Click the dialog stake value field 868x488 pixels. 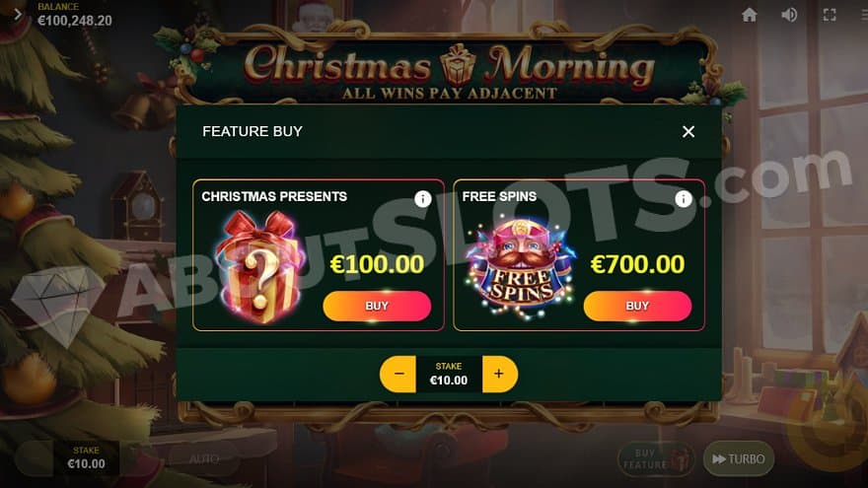[x=449, y=374]
